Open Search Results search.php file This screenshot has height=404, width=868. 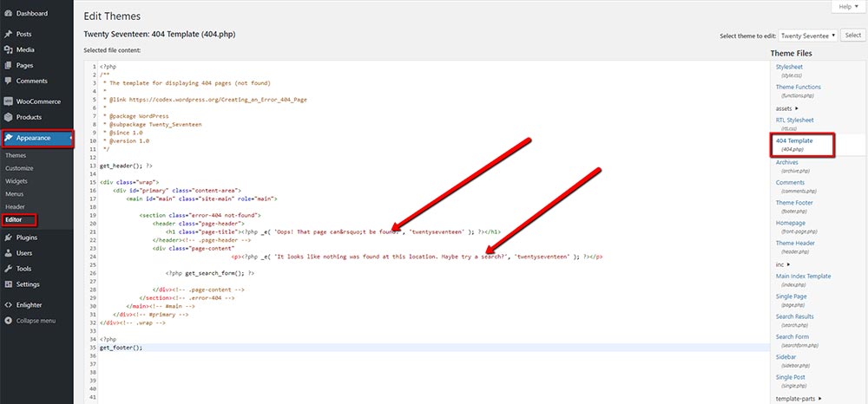(794, 316)
